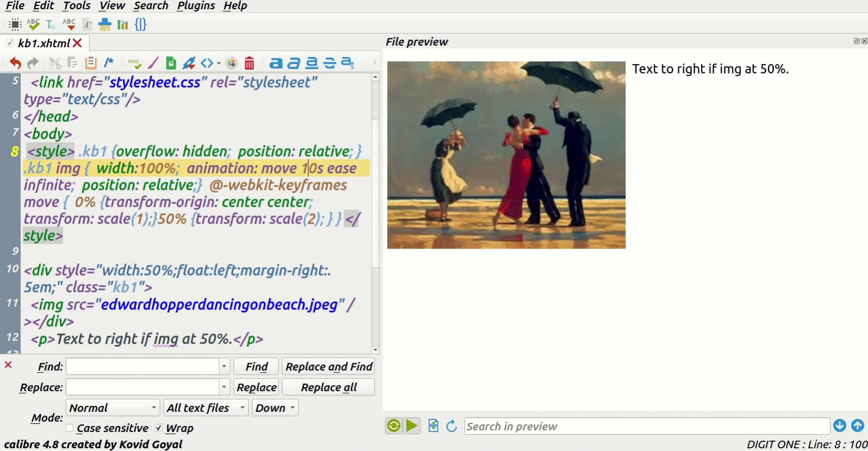Image resolution: width=868 pixels, height=451 pixels.
Task: Toggle comment with the /* icon
Action: (x=109, y=63)
